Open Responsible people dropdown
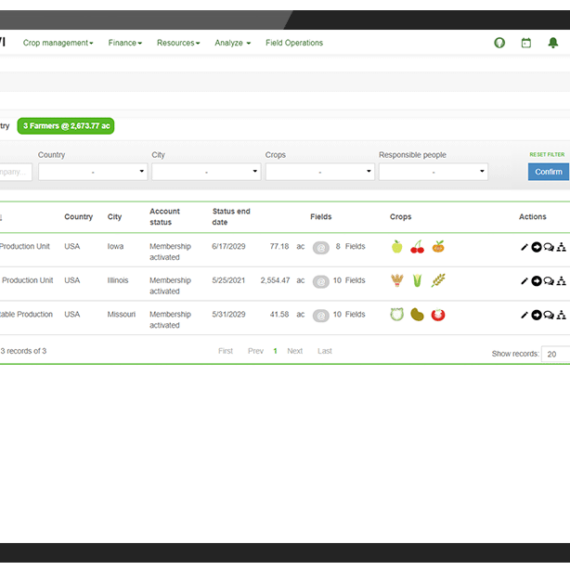 pyautogui.click(x=433, y=172)
